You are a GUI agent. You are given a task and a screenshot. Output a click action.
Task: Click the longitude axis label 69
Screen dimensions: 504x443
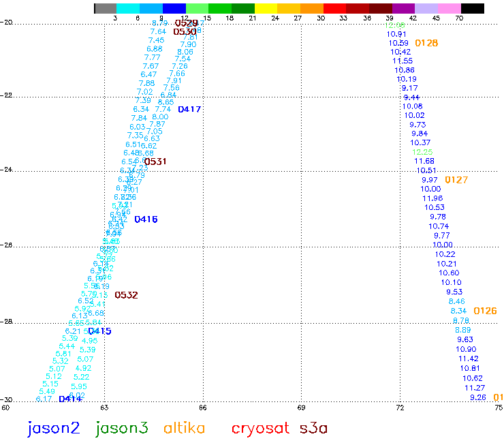point(301,408)
